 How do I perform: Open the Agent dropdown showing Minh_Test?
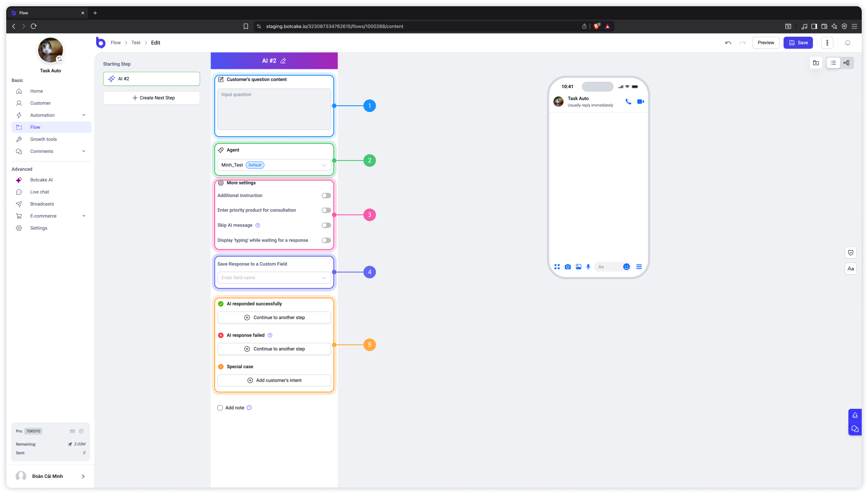tap(274, 165)
